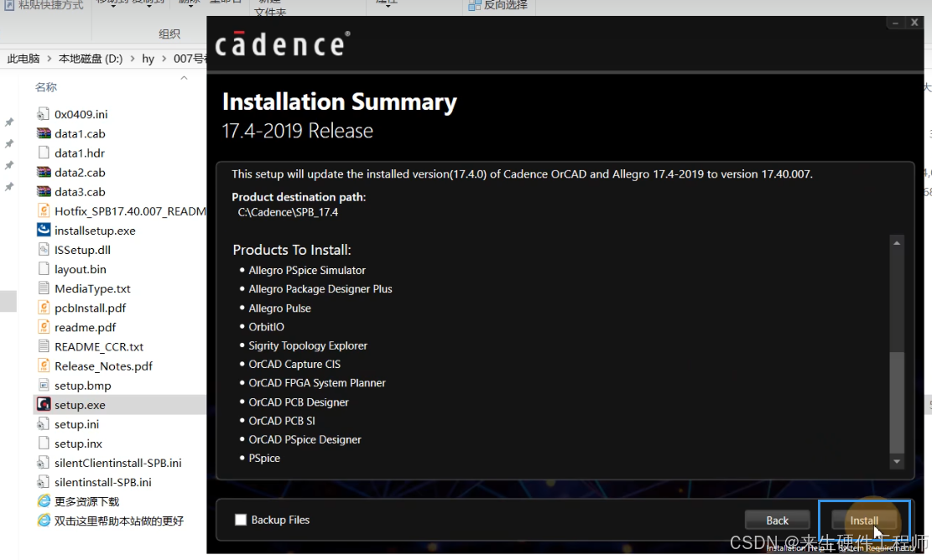Viewport: 932px width, 560px height.
Task: Select the setup.bmp image icon
Action: click(44, 386)
